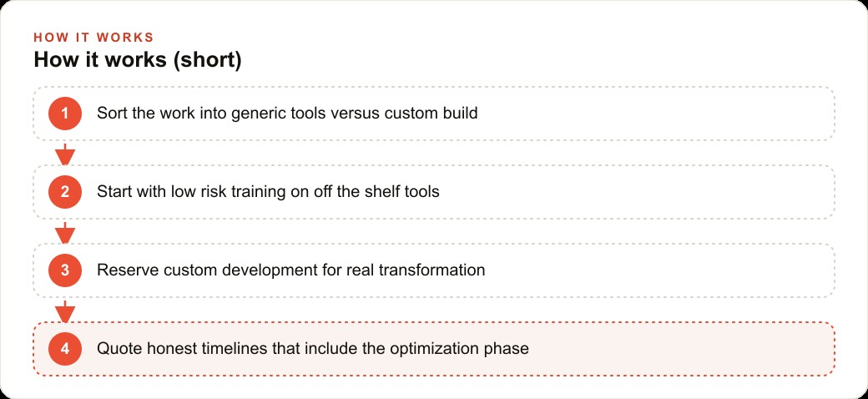868x399 pixels.
Task: Click the step 2 dashed box's empty area
Action: (637, 192)
